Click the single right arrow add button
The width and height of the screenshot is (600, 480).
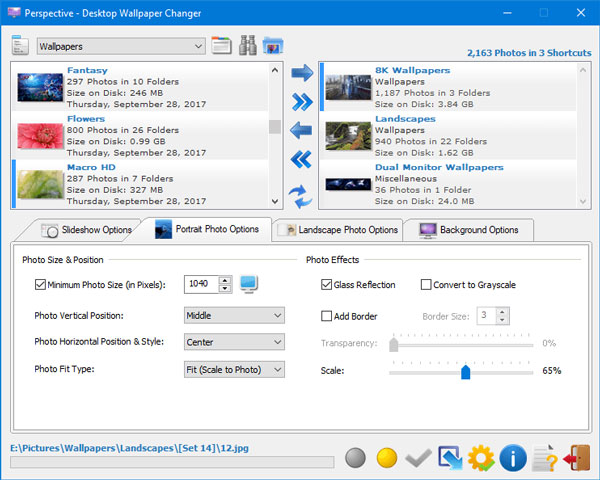click(300, 73)
